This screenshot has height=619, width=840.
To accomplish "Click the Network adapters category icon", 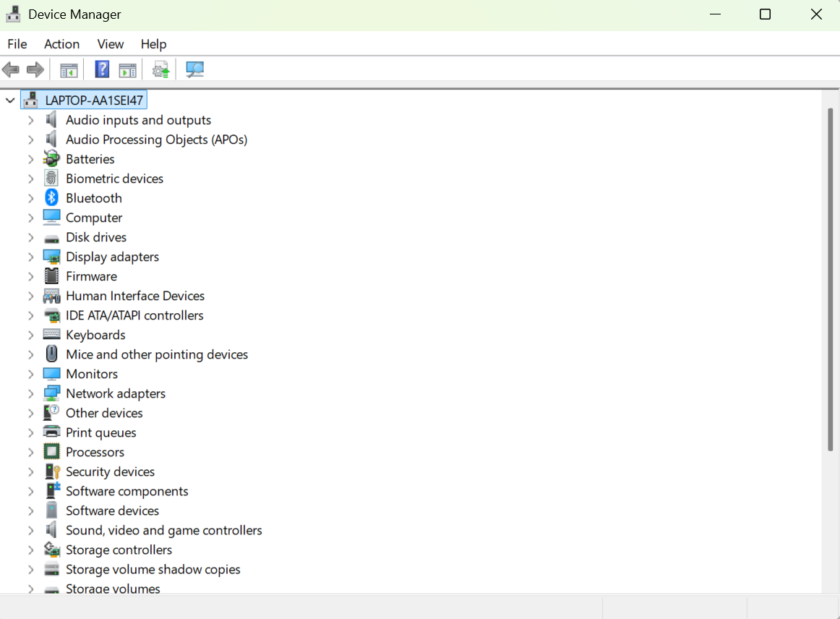I will point(51,393).
